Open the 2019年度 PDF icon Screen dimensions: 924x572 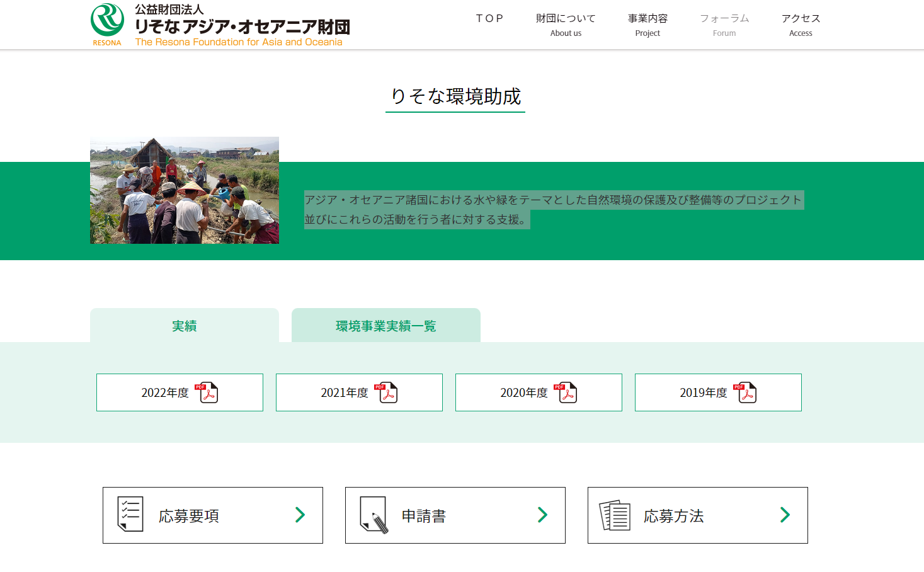click(x=745, y=392)
